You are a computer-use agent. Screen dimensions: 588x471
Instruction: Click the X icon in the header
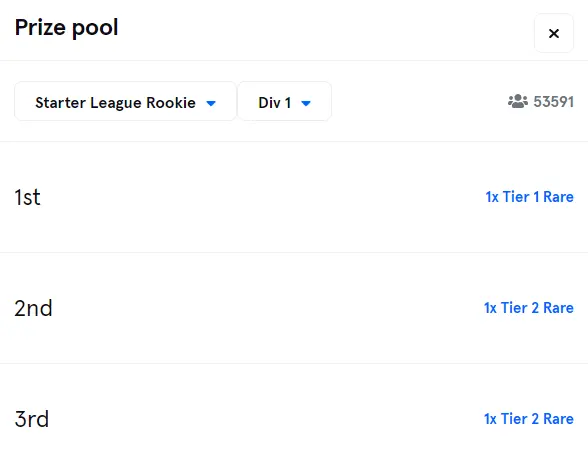[x=554, y=33]
